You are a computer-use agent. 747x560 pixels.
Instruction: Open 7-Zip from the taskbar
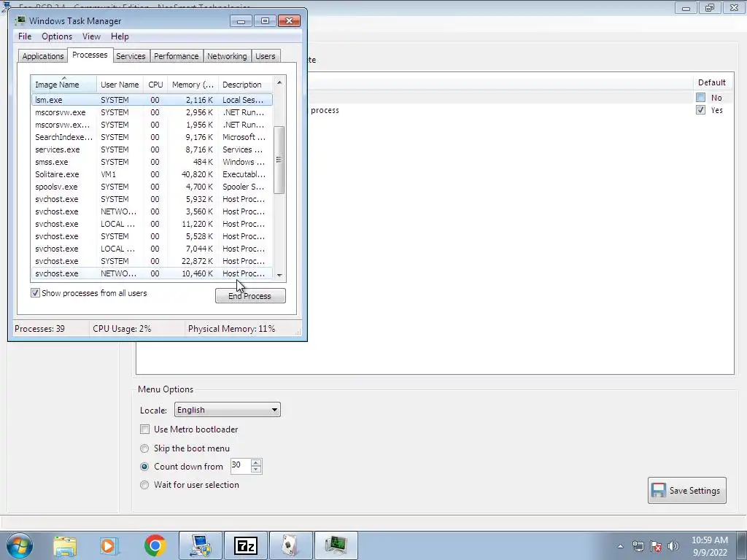(246, 545)
